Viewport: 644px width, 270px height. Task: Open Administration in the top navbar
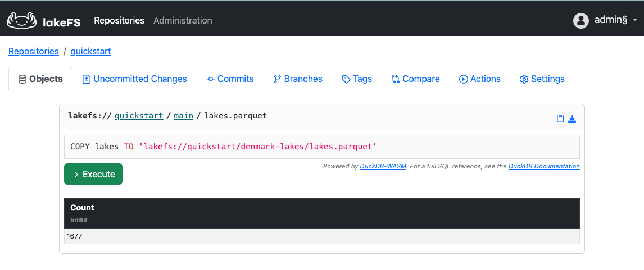pyautogui.click(x=183, y=21)
